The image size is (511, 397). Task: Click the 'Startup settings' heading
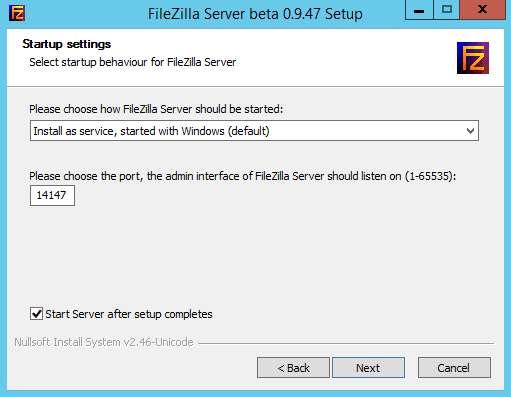pyautogui.click(x=67, y=44)
